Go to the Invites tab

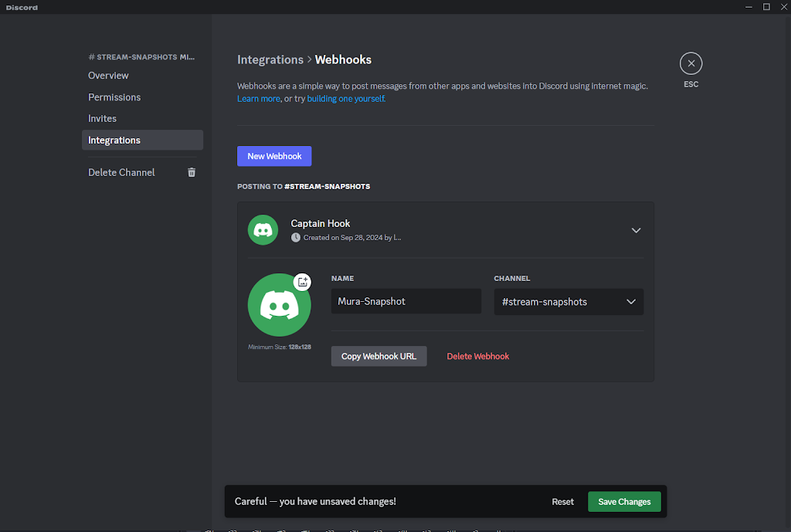102,119
